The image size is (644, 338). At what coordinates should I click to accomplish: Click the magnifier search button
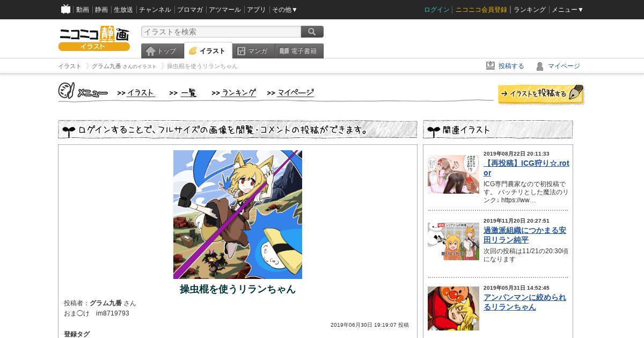pos(312,32)
